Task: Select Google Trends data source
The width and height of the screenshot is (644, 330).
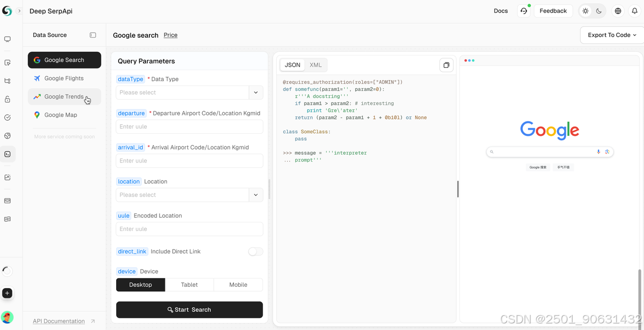Action: click(64, 97)
